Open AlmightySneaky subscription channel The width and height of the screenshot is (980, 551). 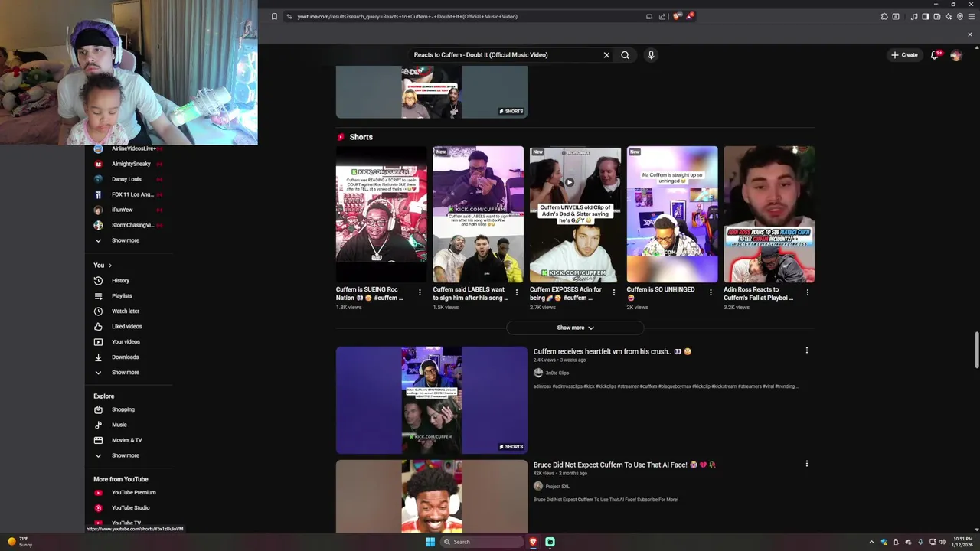(131, 164)
